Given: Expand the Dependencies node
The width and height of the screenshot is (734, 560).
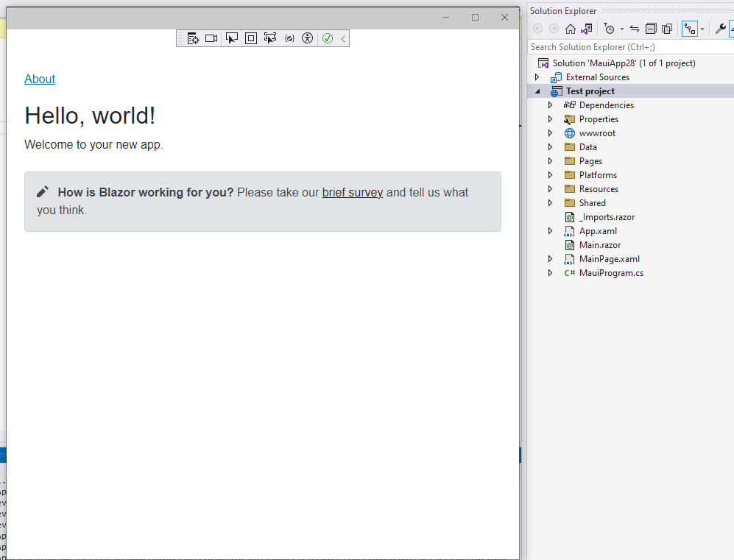Looking at the screenshot, I should click(x=550, y=104).
